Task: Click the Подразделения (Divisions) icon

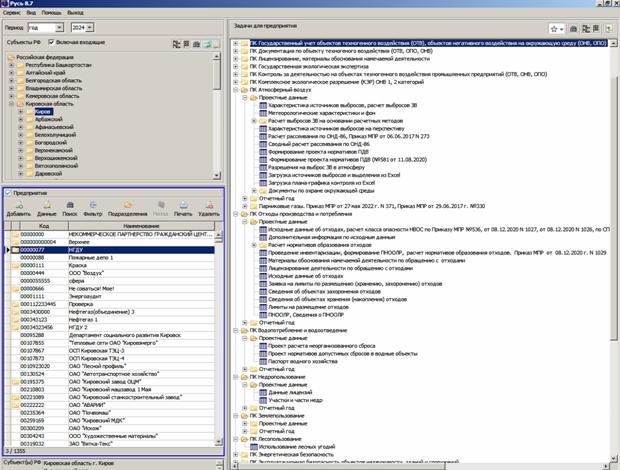Action: coord(127,208)
